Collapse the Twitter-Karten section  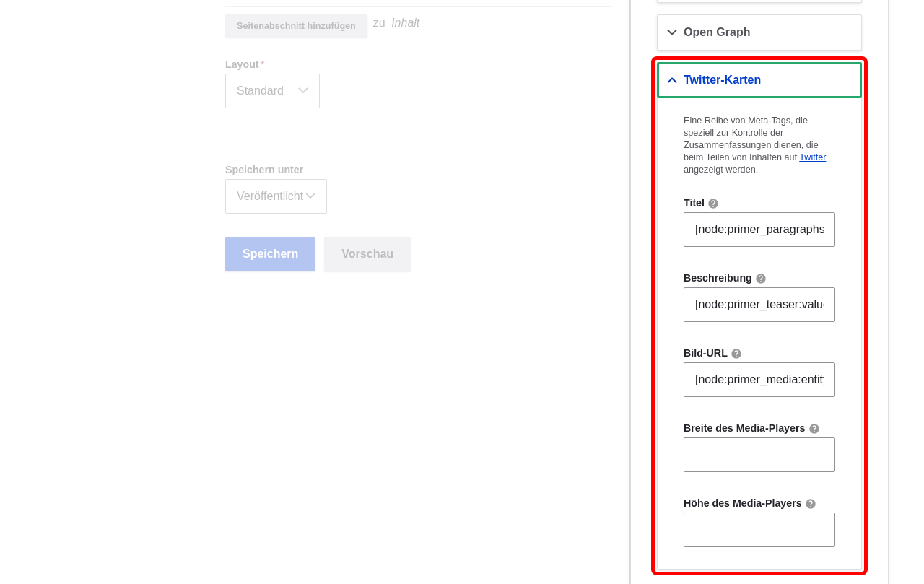[759, 80]
